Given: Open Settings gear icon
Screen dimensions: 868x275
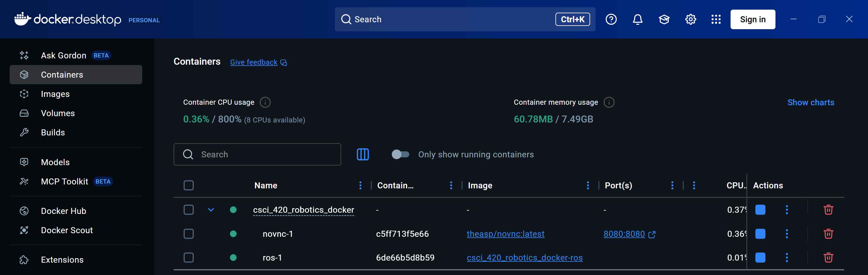Looking at the screenshot, I should pyautogui.click(x=690, y=20).
